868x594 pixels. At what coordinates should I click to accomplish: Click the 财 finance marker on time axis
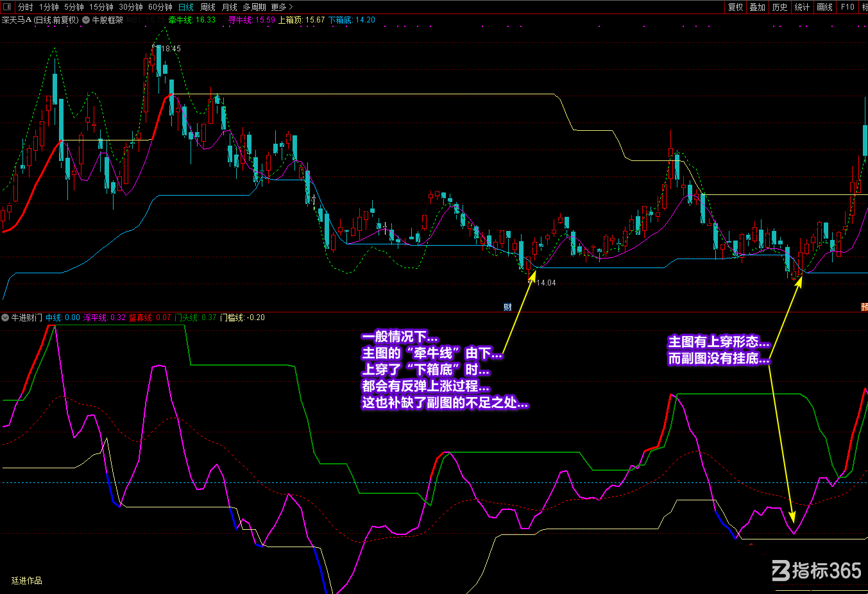(x=507, y=307)
